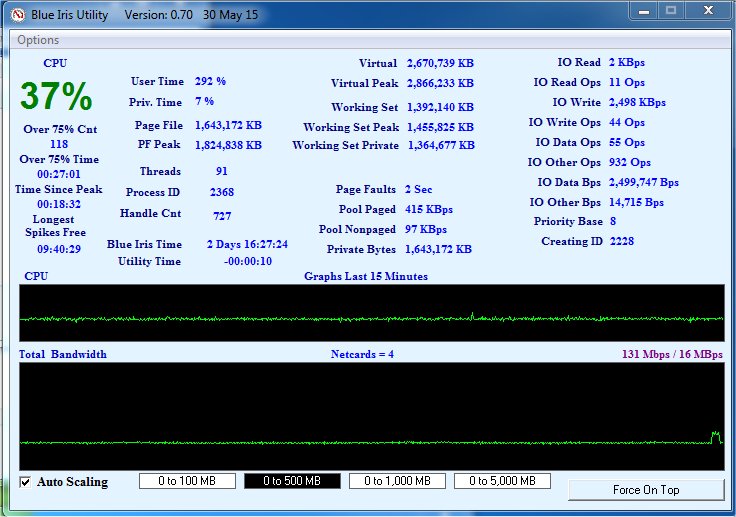Click the Threads value 91
736x517 pixels.
pos(222,171)
